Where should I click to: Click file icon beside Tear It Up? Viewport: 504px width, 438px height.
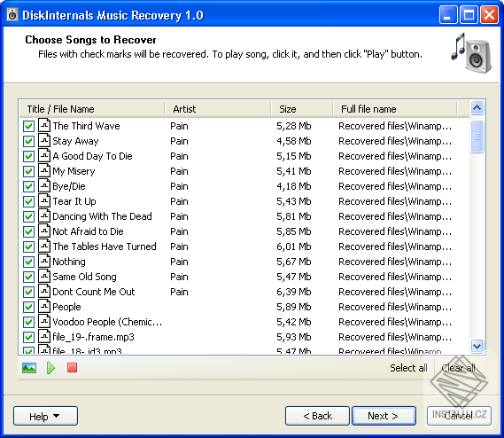pos(44,200)
